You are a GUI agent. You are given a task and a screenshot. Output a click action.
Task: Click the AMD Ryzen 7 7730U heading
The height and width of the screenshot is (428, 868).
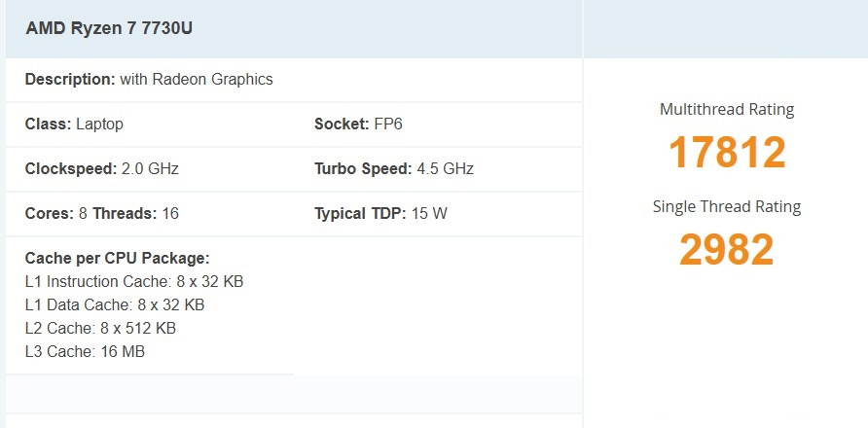109,28
